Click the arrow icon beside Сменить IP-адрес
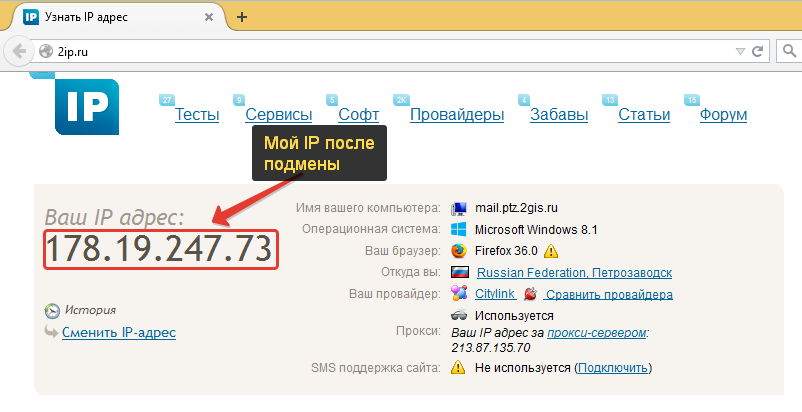This screenshot has height=412, width=802. pyautogui.click(x=51, y=332)
